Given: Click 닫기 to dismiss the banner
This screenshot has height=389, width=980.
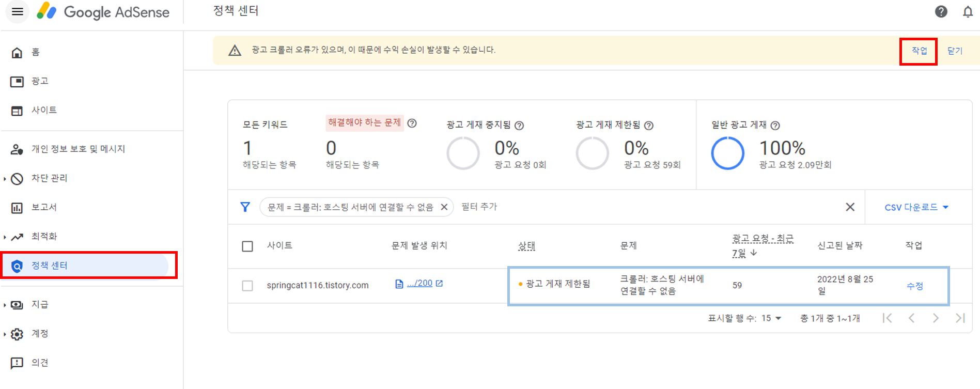Looking at the screenshot, I should pyautogui.click(x=955, y=51).
